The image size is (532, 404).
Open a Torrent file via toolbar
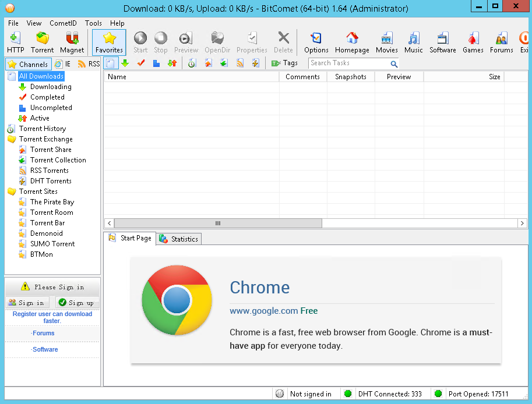pyautogui.click(x=42, y=42)
